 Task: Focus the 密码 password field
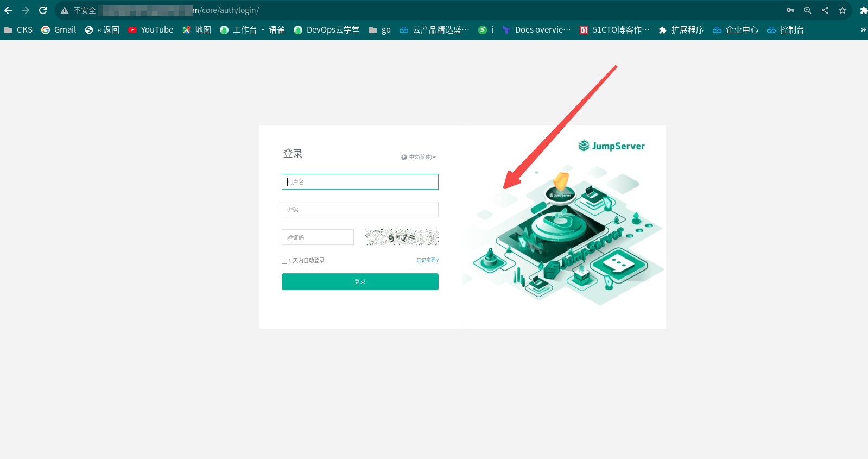pyautogui.click(x=360, y=210)
